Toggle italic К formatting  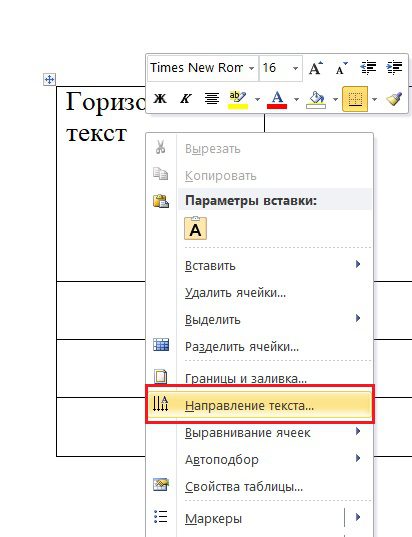(186, 99)
